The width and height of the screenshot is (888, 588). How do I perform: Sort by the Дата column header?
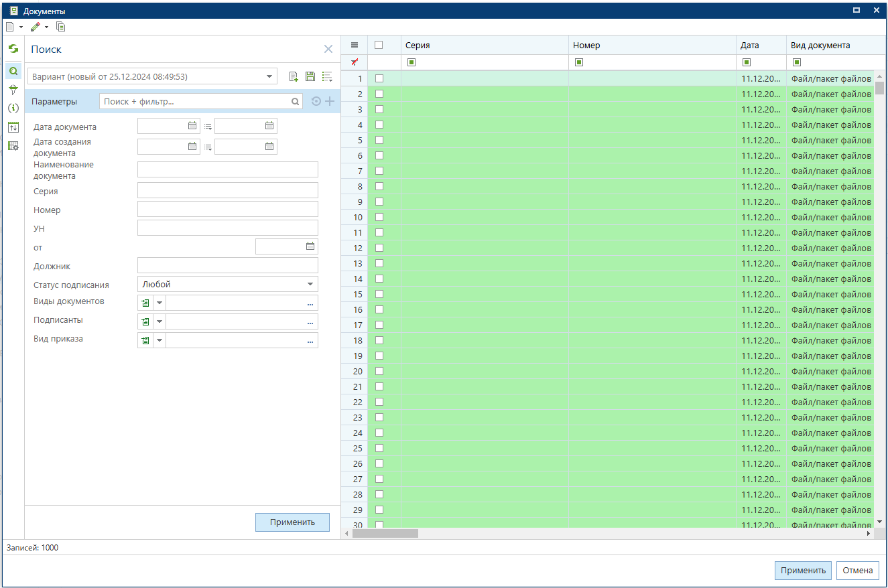[761, 46]
